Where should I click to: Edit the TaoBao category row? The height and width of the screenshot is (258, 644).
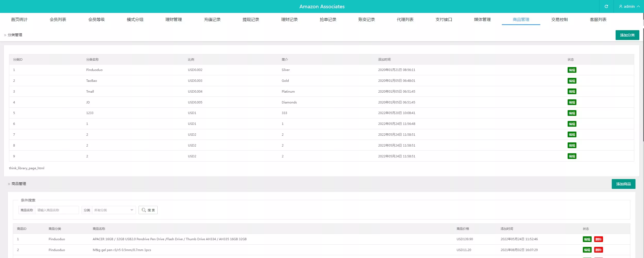pos(572,81)
